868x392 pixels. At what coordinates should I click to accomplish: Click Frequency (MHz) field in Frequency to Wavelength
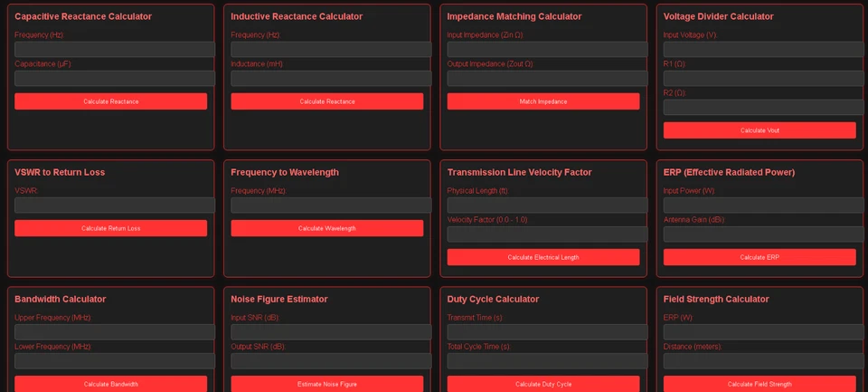331,206
